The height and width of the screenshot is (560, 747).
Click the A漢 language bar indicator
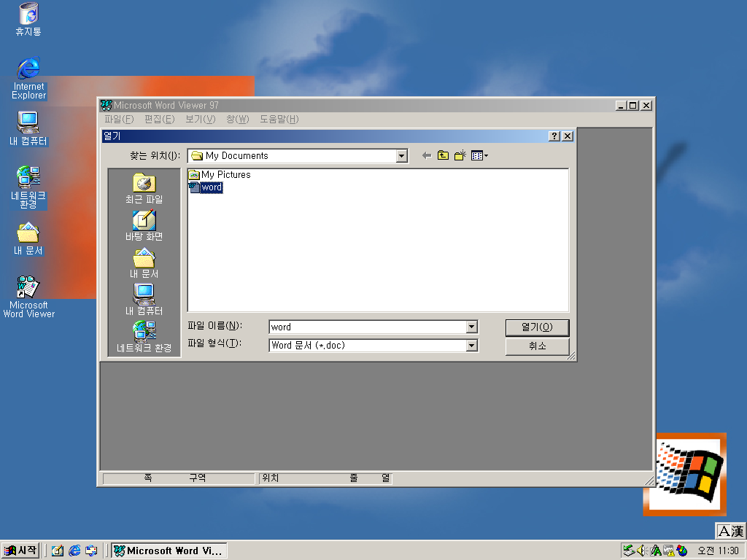click(731, 531)
